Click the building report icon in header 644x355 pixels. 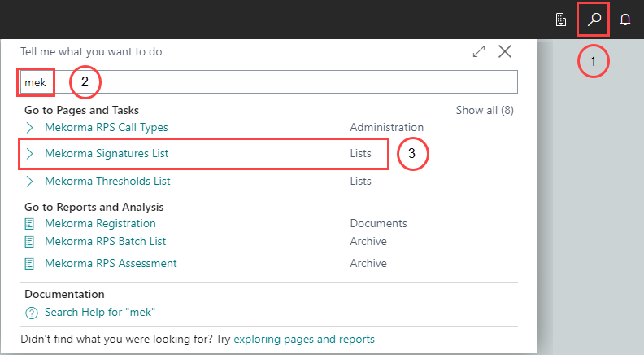(561, 20)
